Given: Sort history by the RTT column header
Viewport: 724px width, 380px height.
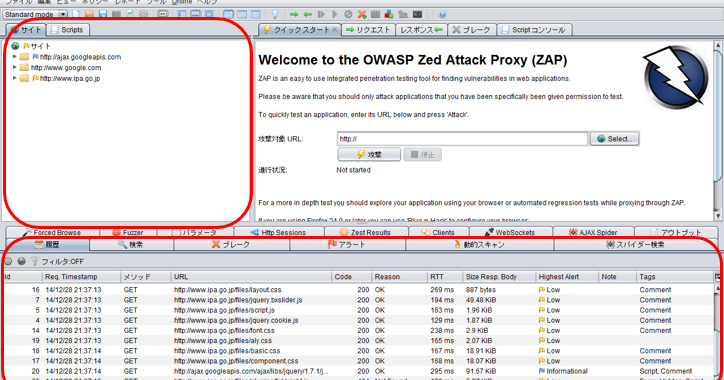Looking at the screenshot, I should [x=445, y=277].
